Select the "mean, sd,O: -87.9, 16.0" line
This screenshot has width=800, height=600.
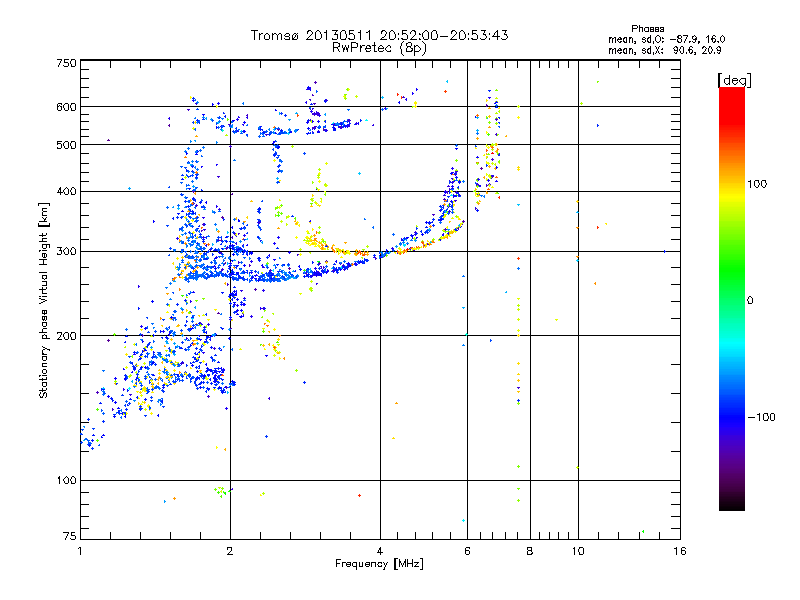pos(666,39)
